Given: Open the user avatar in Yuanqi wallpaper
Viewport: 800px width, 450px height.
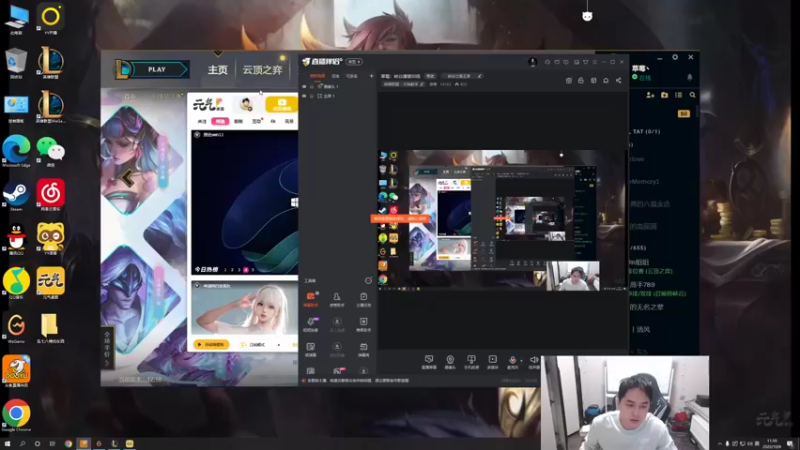Looking at the screenshot, I should pos(246,104).
